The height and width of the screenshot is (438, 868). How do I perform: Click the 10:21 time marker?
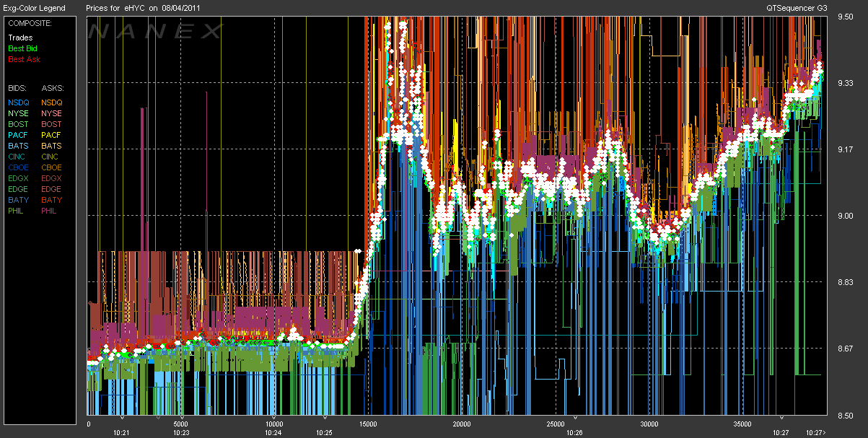click(x=121, y=433)
